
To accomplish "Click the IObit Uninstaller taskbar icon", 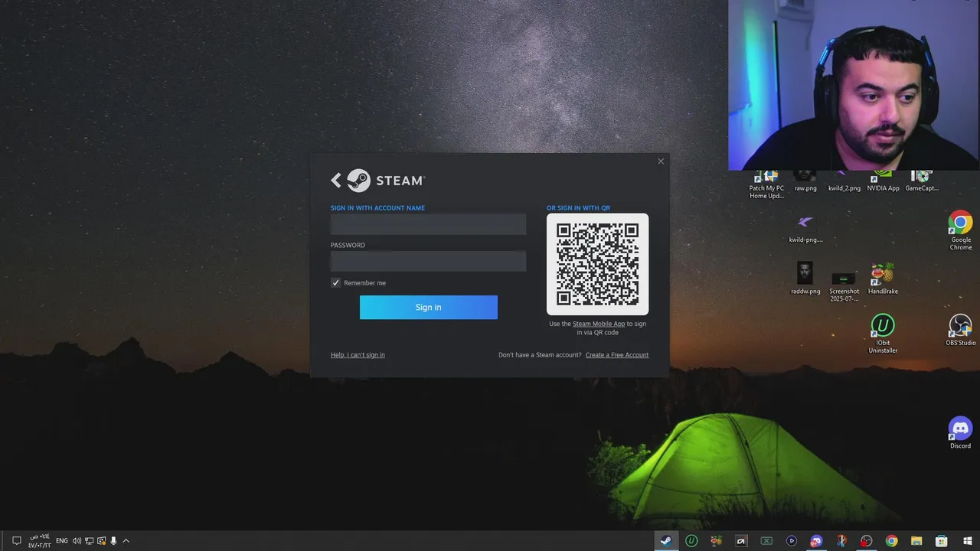I will click(691, 541).
